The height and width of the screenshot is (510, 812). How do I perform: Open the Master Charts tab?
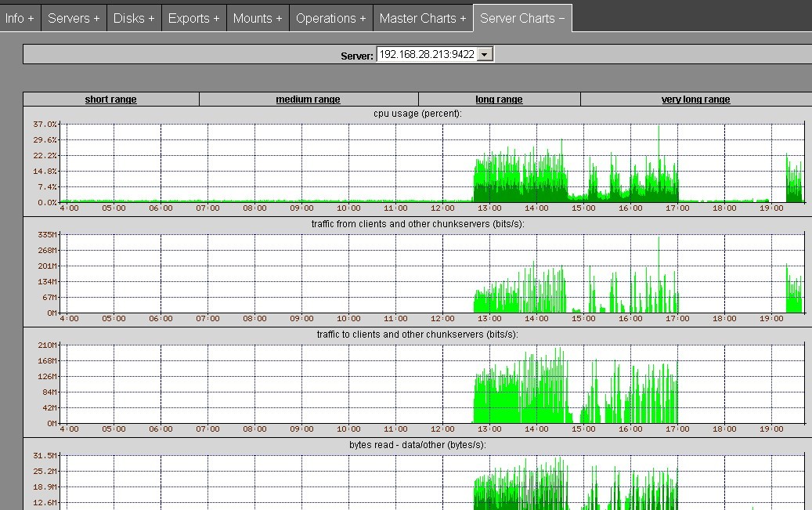[x=423, y=18]
